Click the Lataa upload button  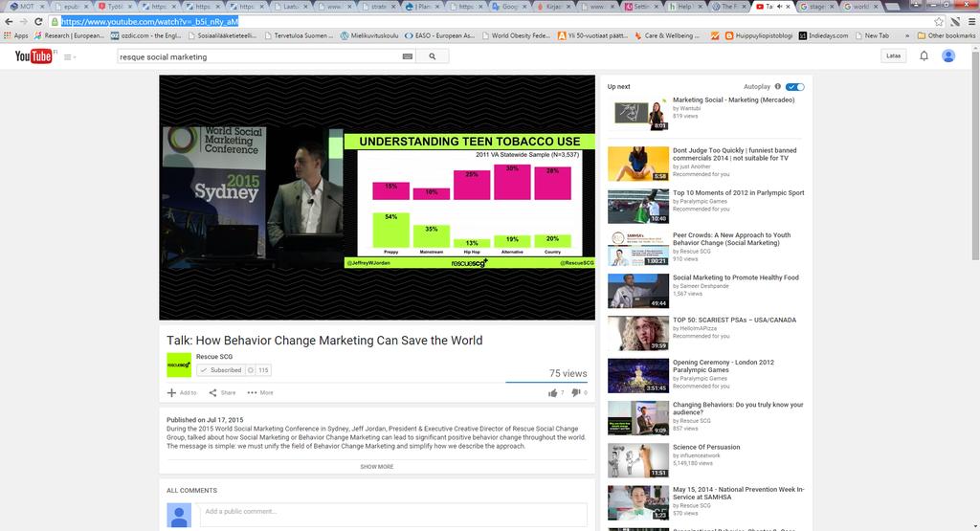coord(893,56)
